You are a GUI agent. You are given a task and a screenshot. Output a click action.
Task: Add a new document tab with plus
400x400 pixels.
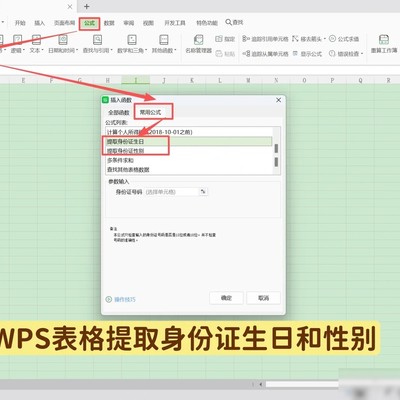[x=86, y=6]
